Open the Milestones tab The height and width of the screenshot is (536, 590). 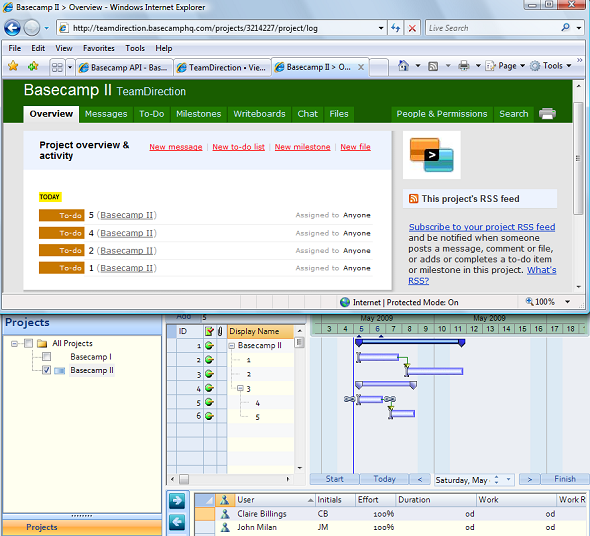(199, 114)
